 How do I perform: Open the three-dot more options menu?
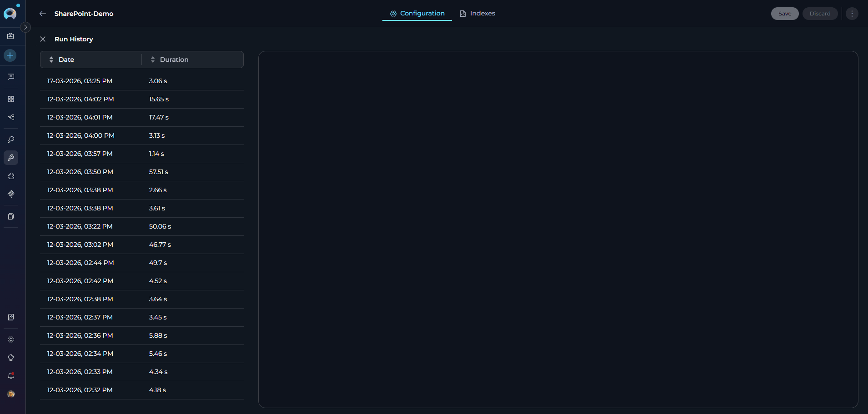pos(852,14)
